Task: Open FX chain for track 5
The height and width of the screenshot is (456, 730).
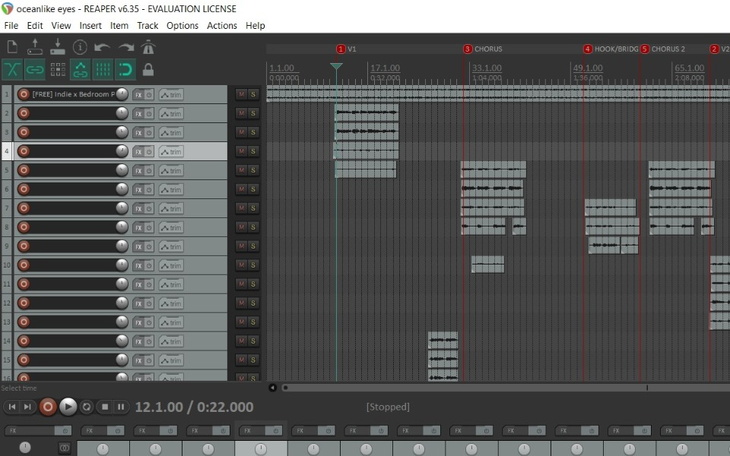Action: click(139, 170)
